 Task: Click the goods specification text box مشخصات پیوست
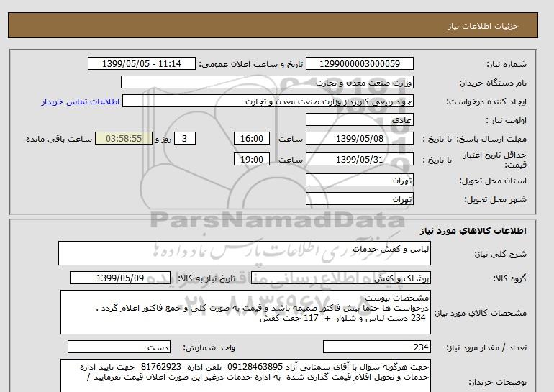(x=245, y=312)
